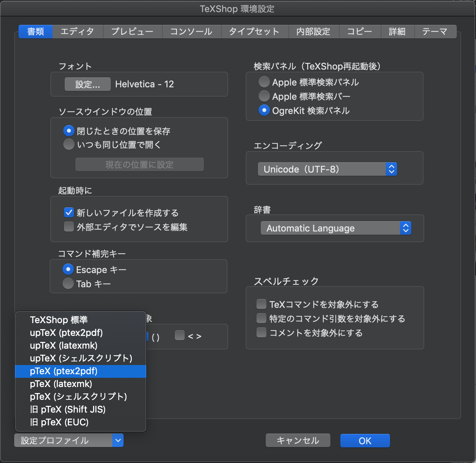Switch to the 書類 tab

(x=36, y=32)
